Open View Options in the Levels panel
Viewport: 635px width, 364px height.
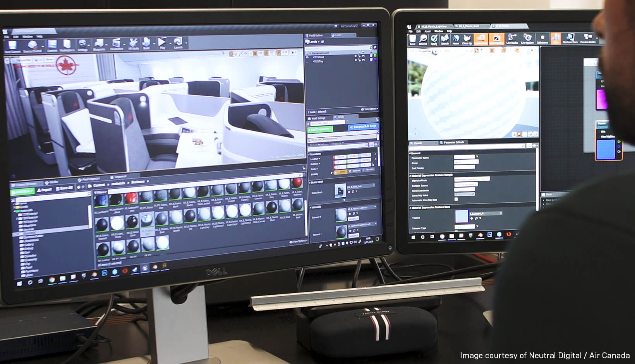click(369, 109)
